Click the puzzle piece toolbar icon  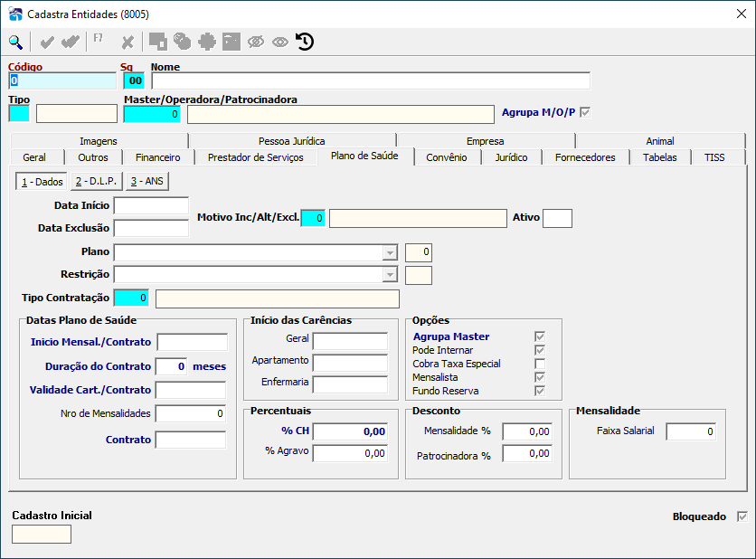207,42
